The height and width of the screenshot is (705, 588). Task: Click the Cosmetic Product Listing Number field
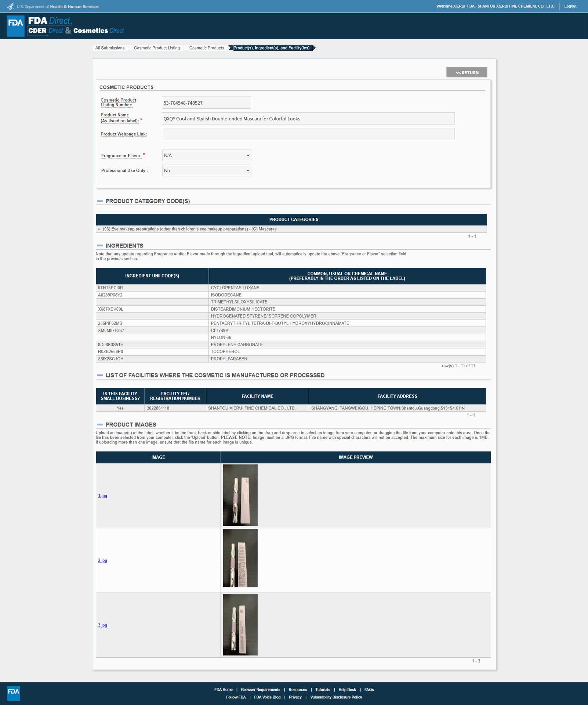tap(206, 103)
